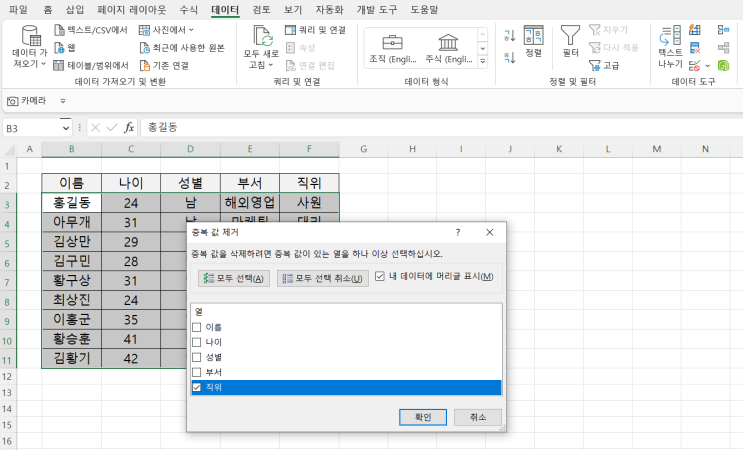Select row header 12
Viewport: 743px width, 450px height.
[7, 377]
